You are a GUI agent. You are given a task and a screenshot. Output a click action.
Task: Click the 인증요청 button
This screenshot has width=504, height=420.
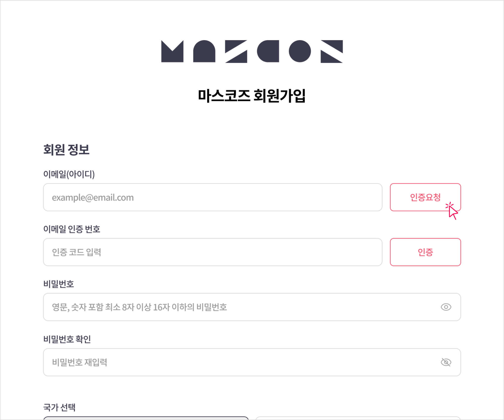point(425,197)
